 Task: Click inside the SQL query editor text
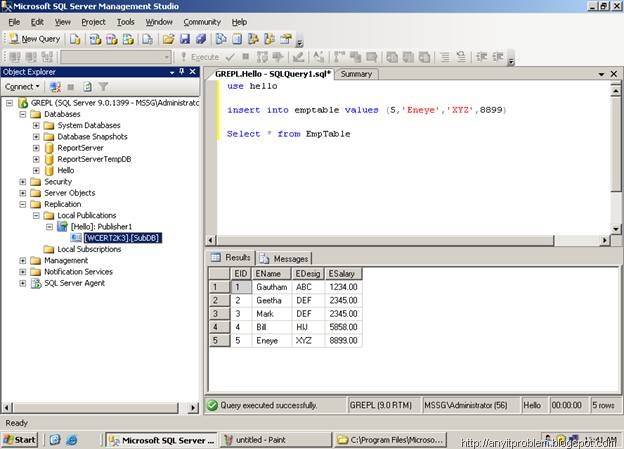coord(414,157)
